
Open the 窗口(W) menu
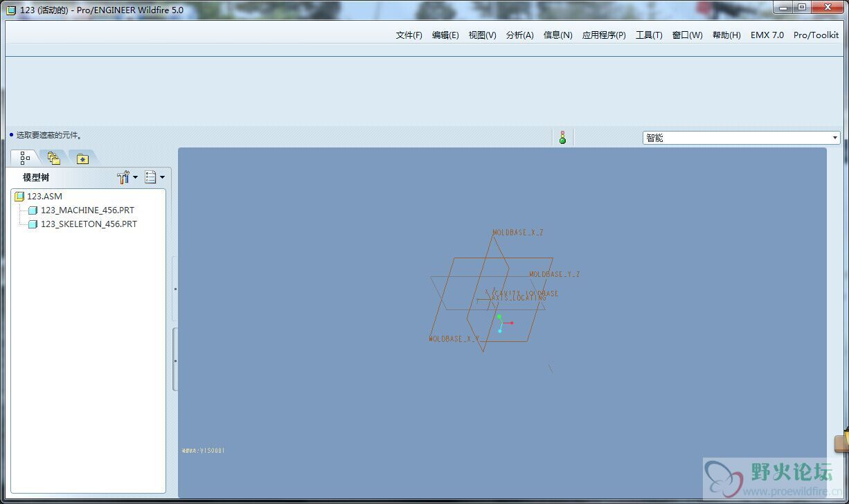(687, 35)
